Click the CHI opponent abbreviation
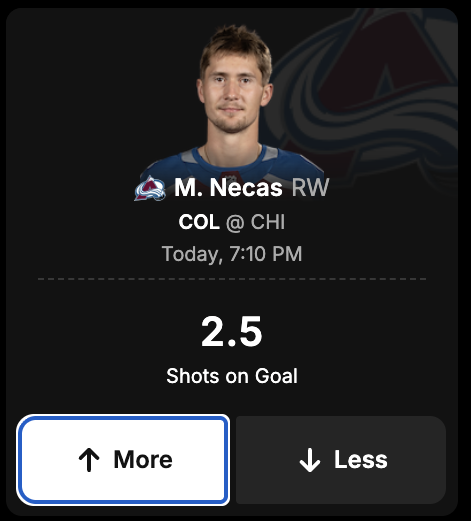 coord(268,222)
